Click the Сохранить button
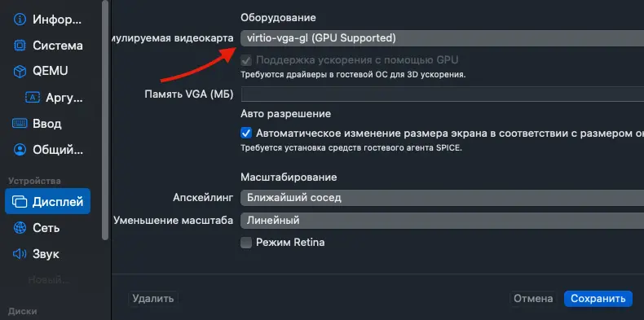This screenshot has height=320, width=644. click(598, 299)
